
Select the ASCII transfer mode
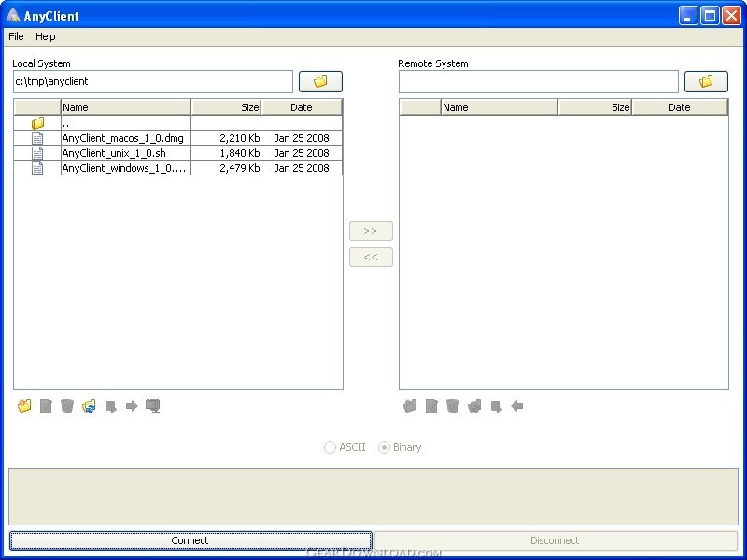point(345,448)
